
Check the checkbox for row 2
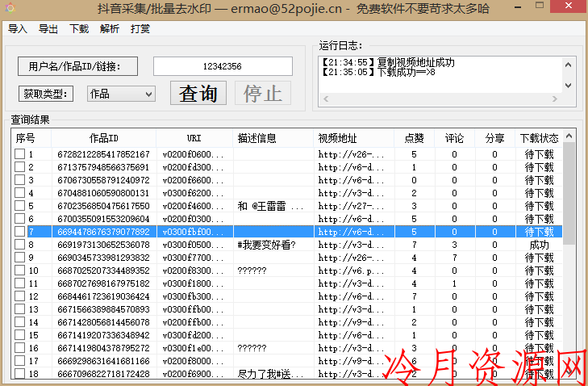[19, 166]
